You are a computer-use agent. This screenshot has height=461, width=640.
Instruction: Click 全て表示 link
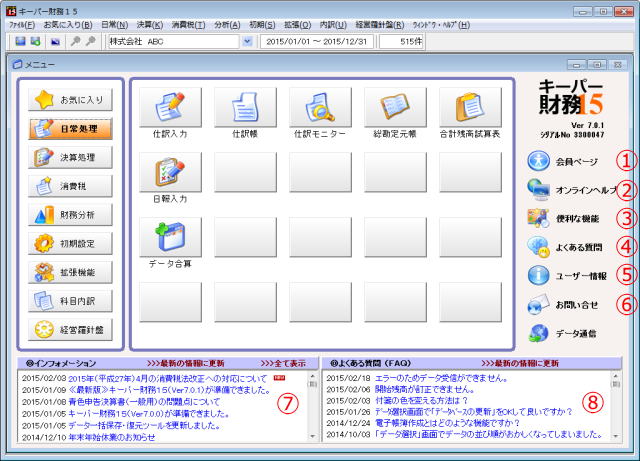pos(283,363)
